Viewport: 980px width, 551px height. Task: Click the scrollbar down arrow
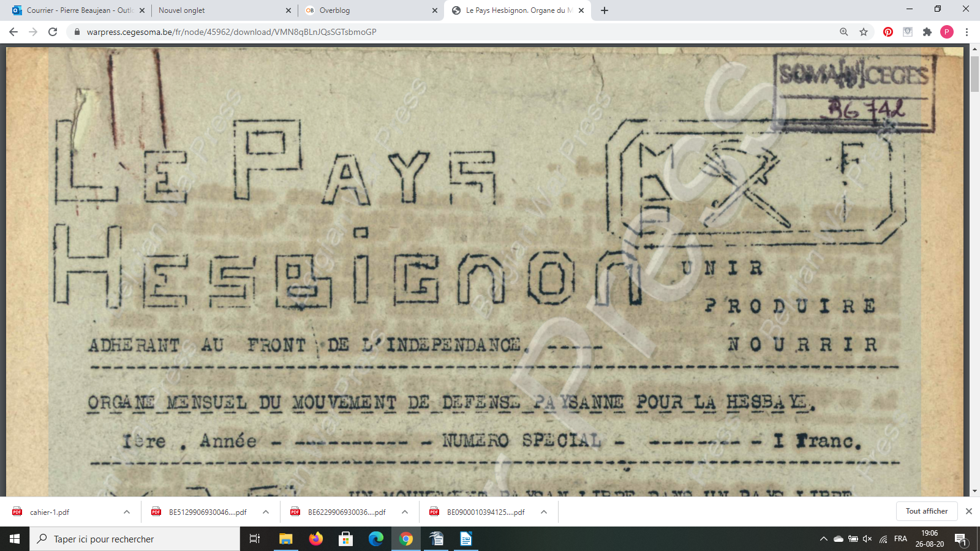click(974, 491)
